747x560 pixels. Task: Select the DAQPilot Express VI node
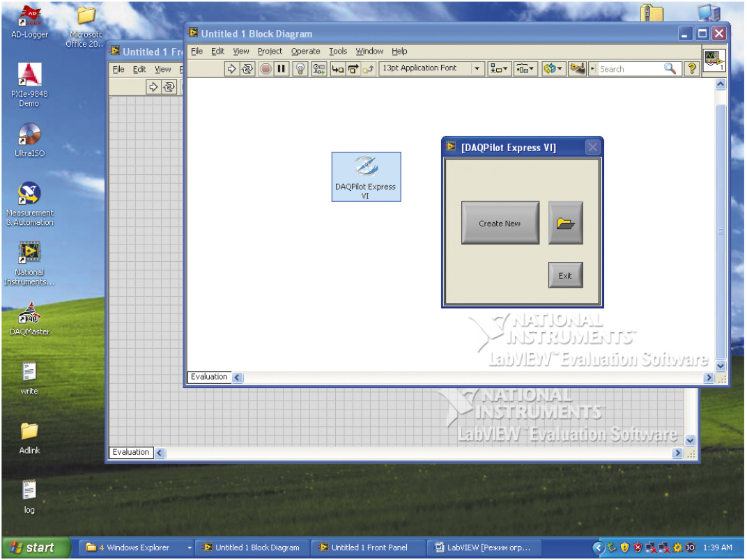[x=366, y=177]
